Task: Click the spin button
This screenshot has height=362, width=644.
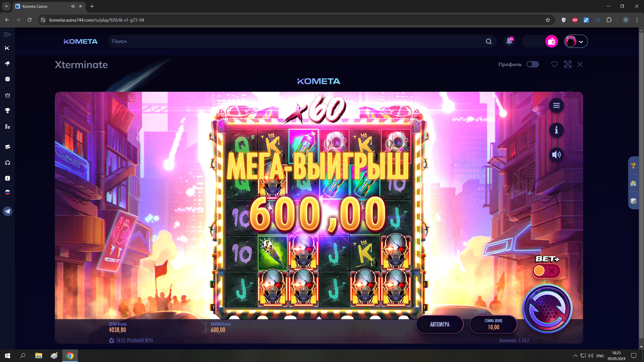Action: 547,308
